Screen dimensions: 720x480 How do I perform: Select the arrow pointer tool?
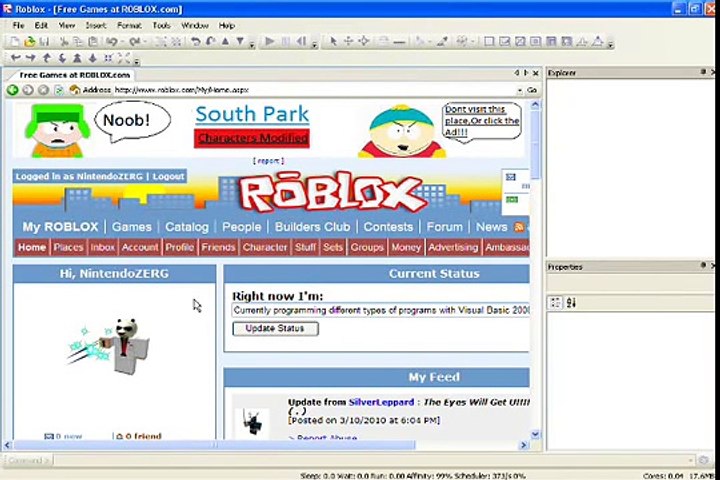point(333,42)
